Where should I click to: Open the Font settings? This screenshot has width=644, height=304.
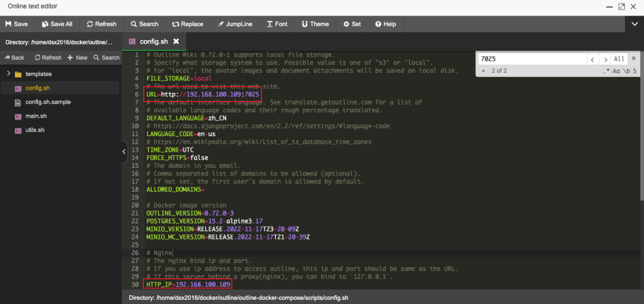277,24
